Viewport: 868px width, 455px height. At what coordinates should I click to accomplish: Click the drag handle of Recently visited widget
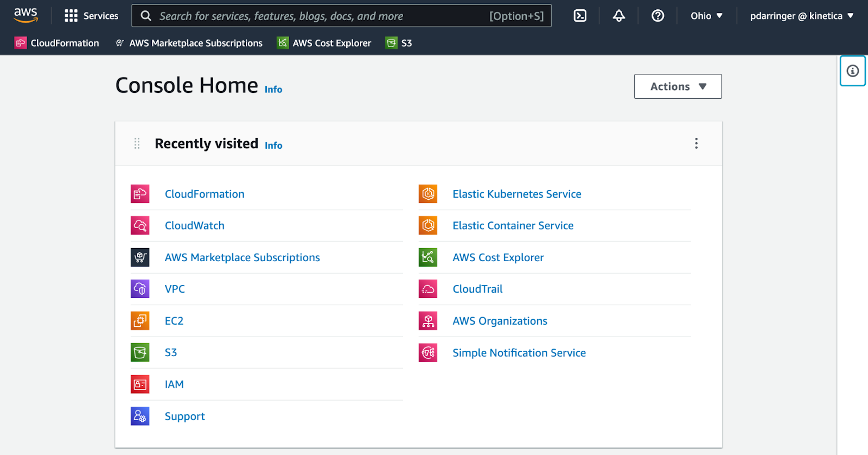click(x=137, y=143)
